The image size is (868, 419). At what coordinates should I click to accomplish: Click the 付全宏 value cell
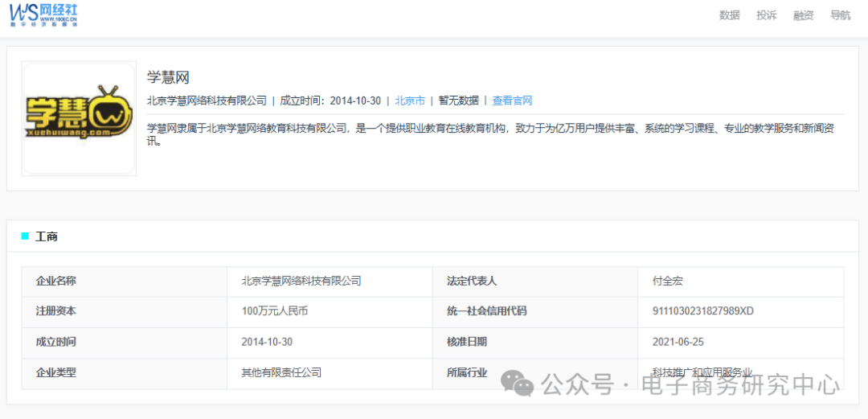tap(741, 281)
